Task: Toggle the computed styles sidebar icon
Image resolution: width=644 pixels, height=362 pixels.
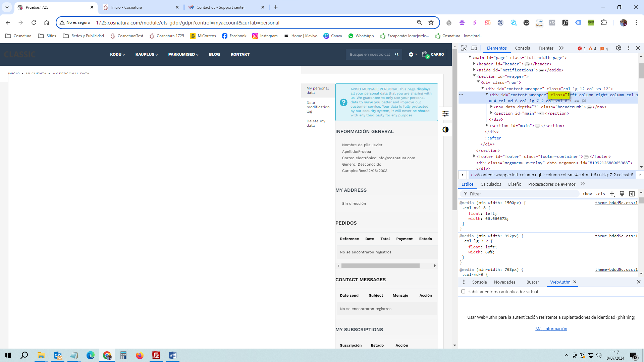Action: click(x=632, y=194)
